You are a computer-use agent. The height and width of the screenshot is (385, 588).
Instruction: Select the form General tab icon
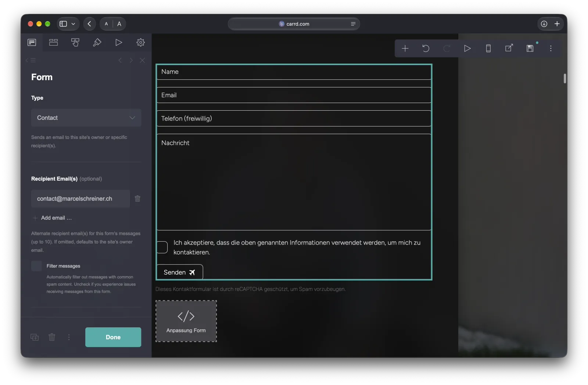(x=32, y=43)
